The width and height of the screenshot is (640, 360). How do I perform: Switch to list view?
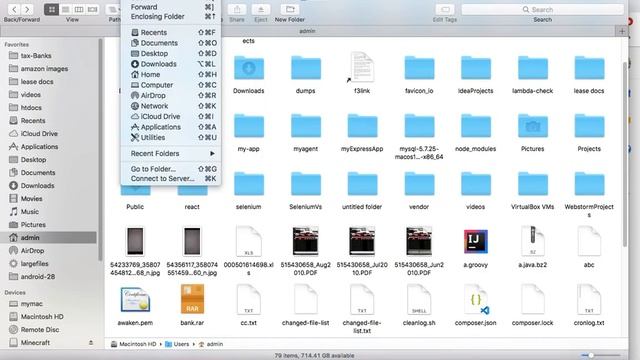click(65, 9)
